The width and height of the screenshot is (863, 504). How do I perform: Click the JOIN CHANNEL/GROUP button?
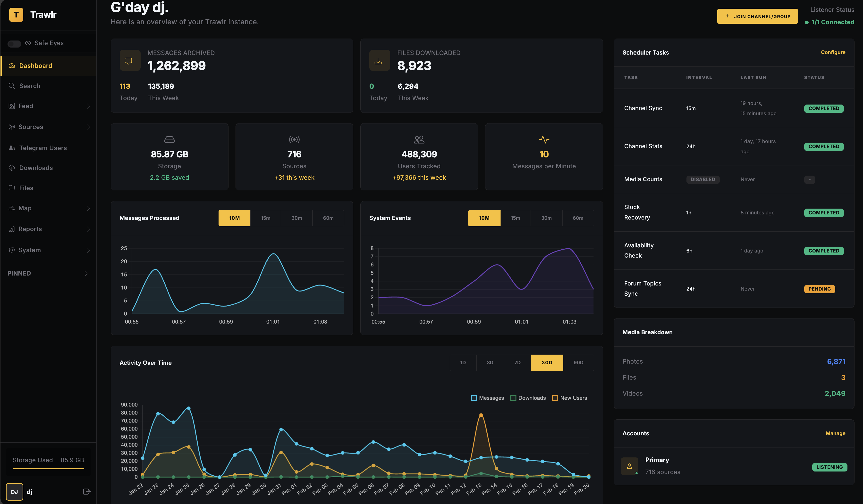click(758, 16)
